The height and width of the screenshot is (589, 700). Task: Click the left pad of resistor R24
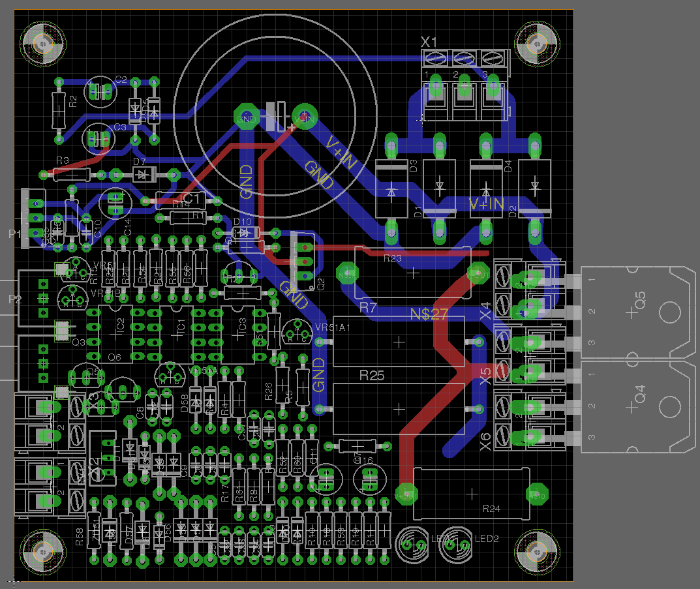coord(406,494)
